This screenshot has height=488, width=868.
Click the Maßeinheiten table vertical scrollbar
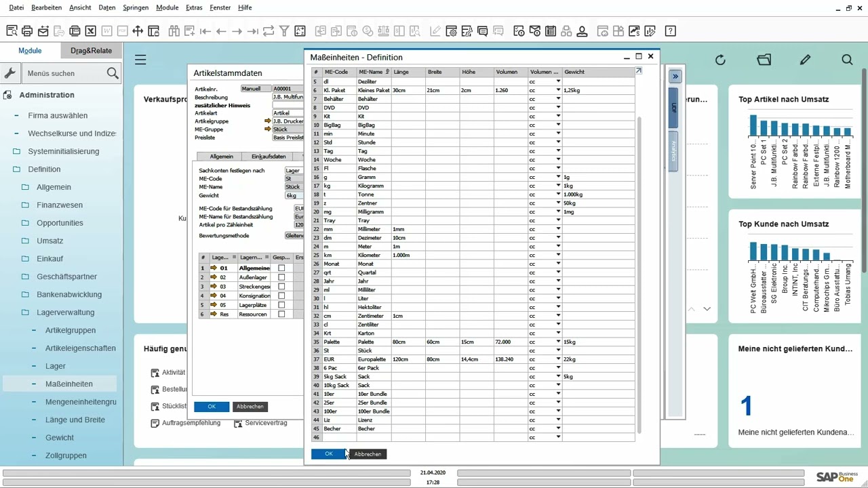point(638,274)
